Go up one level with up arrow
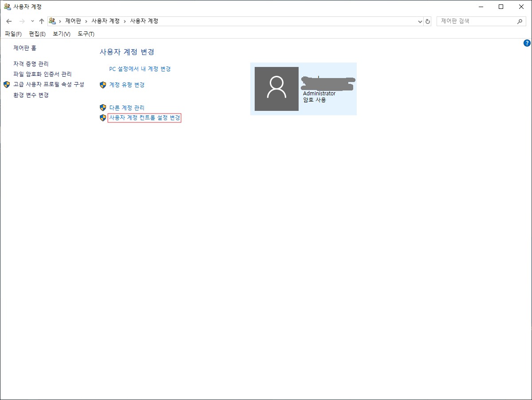Viewport: 532px width, 400px height. [x=41, y=21]
